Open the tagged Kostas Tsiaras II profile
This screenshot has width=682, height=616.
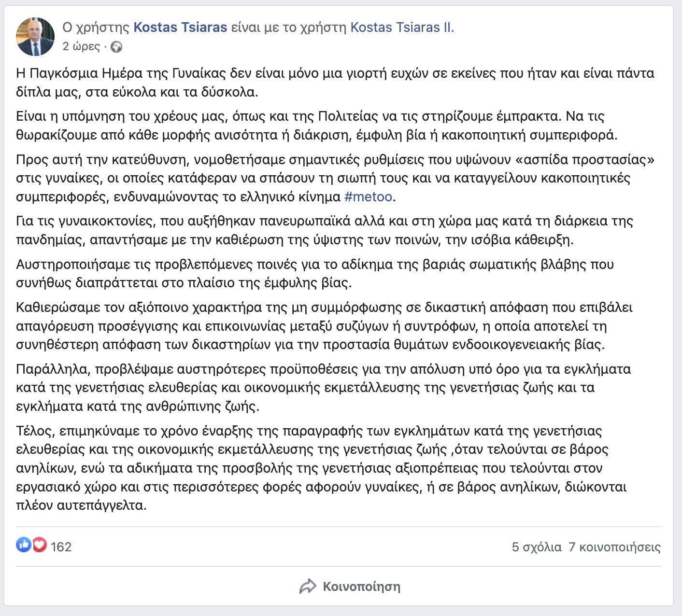click(x=401, y=28)
